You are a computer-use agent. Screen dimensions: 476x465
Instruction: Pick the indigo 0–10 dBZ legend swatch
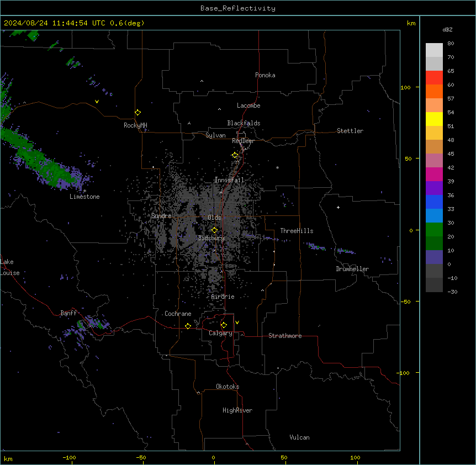click(434, 257)
